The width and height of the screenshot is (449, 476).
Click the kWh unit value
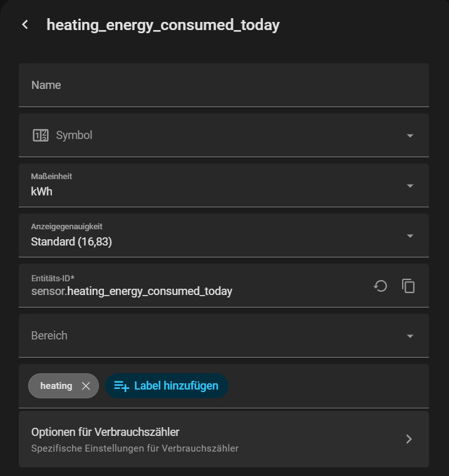coord(42,192)
